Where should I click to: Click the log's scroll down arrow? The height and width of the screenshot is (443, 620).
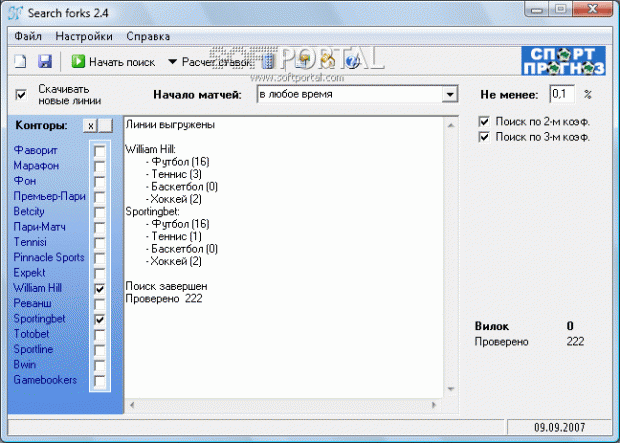click(x=450, y=389)
